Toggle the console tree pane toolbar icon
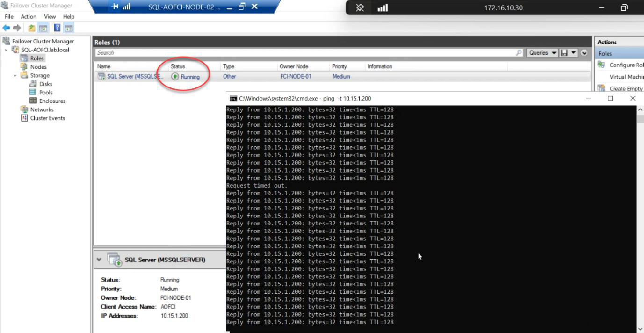This screenshot has height=333, width=644. [43, 28]
